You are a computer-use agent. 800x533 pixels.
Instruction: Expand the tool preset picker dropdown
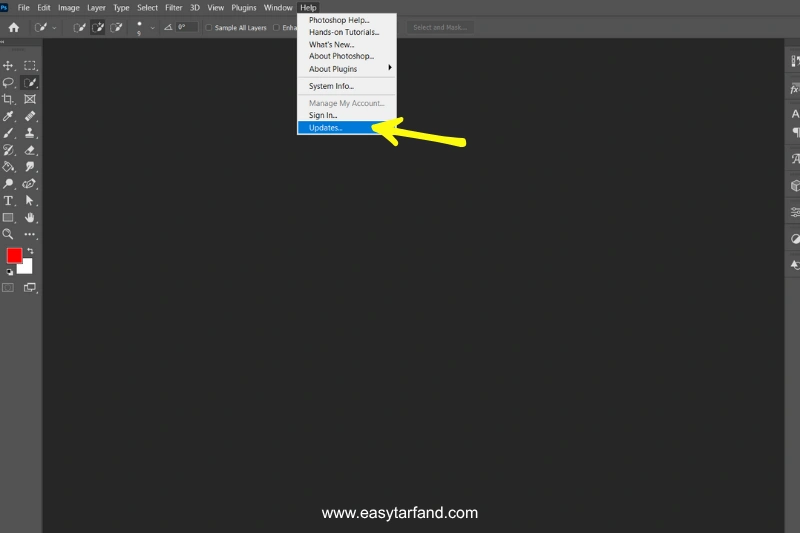coord(54,27)
